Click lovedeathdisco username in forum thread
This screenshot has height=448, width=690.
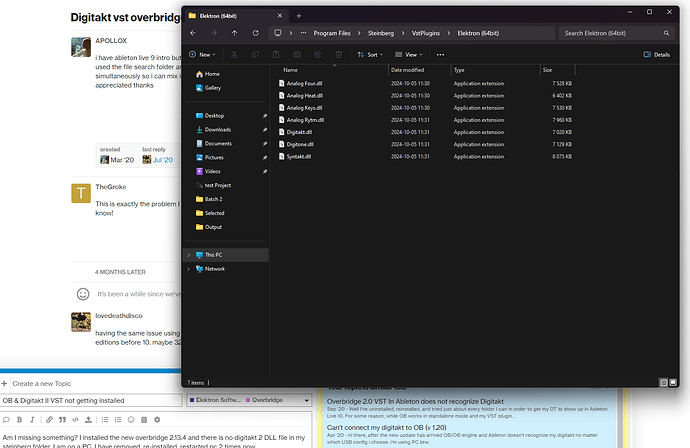tap(119, 316)
